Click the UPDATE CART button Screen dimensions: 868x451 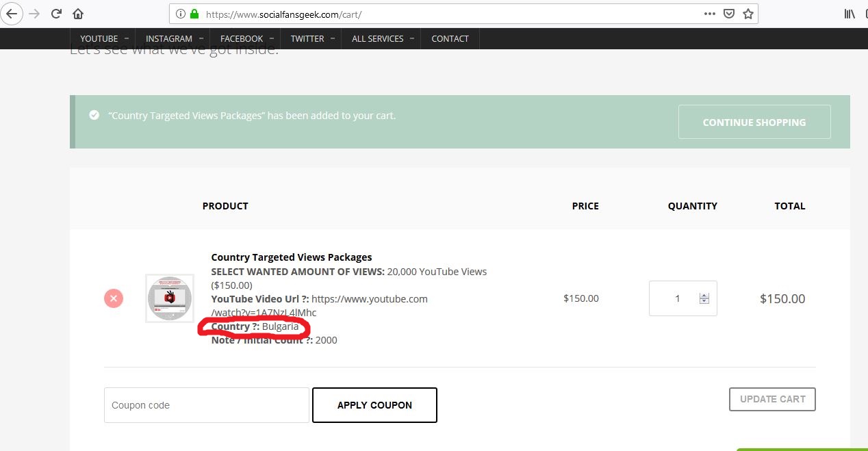coord(772,399)
